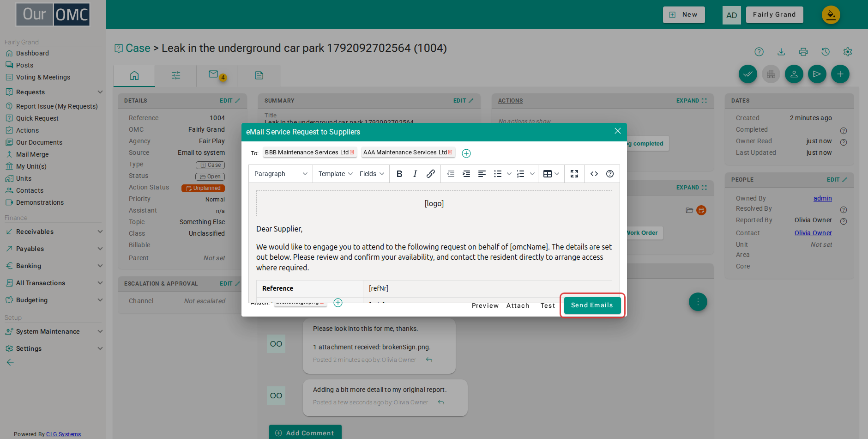Remove AAA Maintenance Services Ltd recipient
Viewport: 868px width, 439px height.
coord(450,152)
